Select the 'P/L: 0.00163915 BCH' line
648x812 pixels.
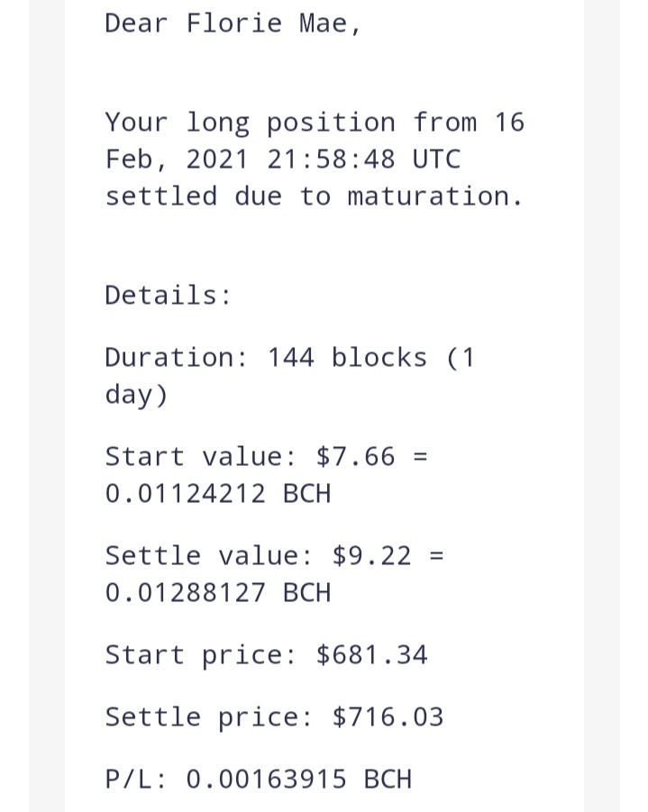(259, 780)
